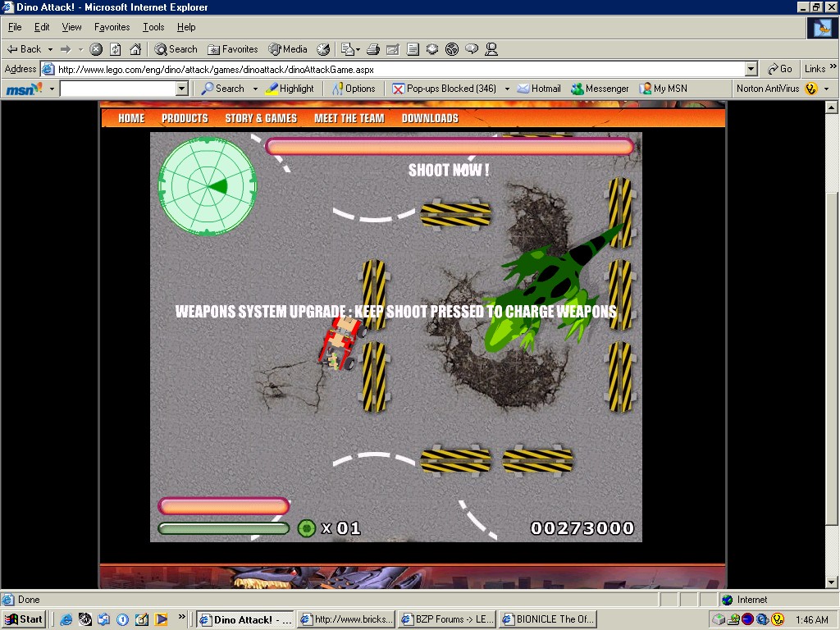Open the DOWNLOADS tab
This screenshot has height=630, width=840.
click(430, 118)
